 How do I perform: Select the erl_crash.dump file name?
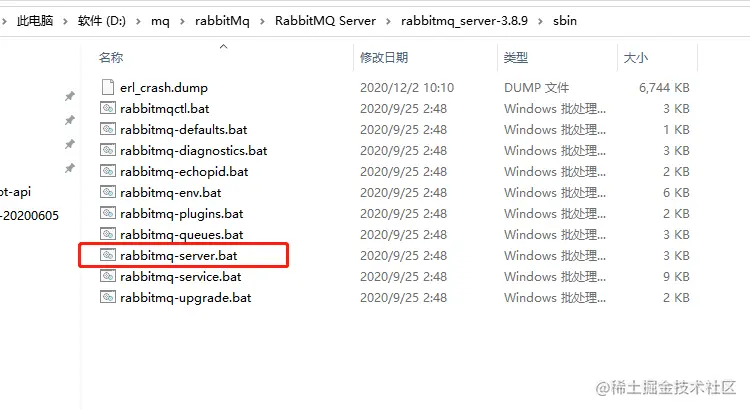164,88
